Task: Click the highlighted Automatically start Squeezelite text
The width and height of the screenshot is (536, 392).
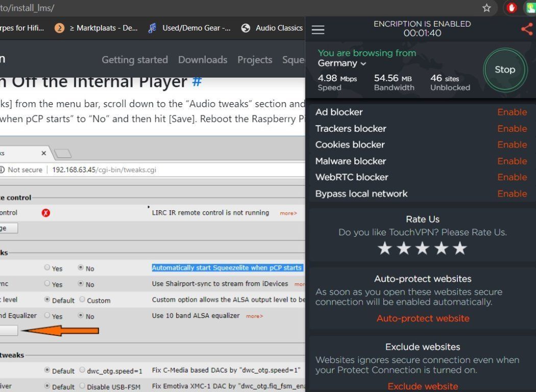Action: click(227, 267)
